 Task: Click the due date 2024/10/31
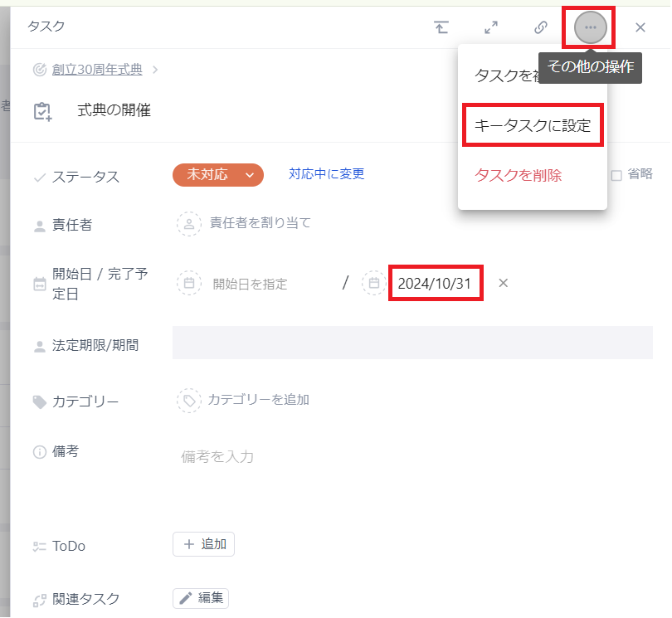point(435,284)
